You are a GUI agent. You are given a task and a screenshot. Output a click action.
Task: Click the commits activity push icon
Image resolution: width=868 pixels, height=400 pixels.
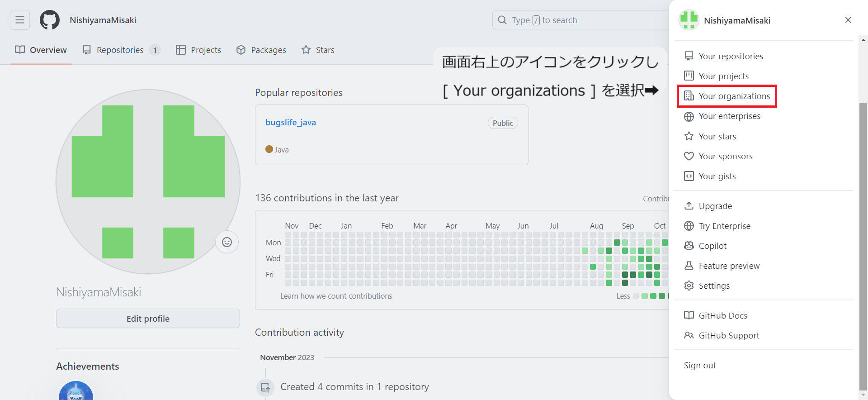[x=265, y=387]
